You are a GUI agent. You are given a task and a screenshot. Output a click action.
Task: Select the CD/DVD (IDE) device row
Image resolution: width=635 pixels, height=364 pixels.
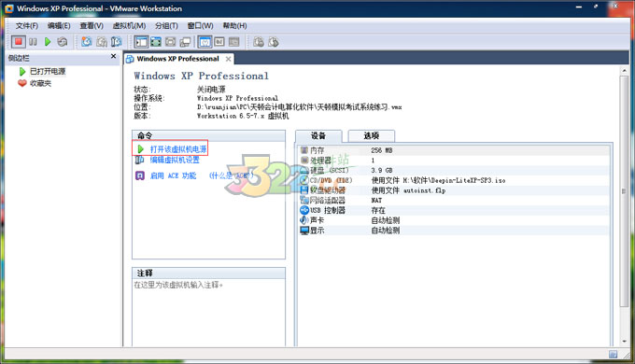(x=454, y=180)
